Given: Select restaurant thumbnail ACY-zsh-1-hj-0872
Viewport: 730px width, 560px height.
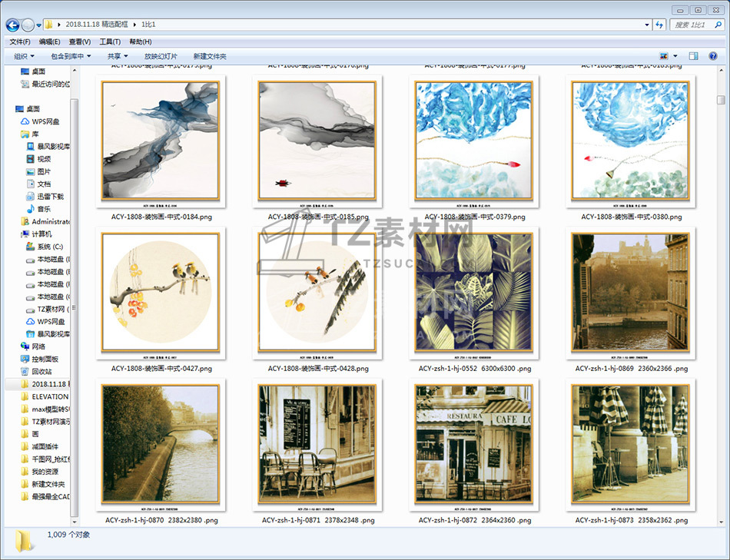Looking at the screenshot, I should click(x=473, y=445).
